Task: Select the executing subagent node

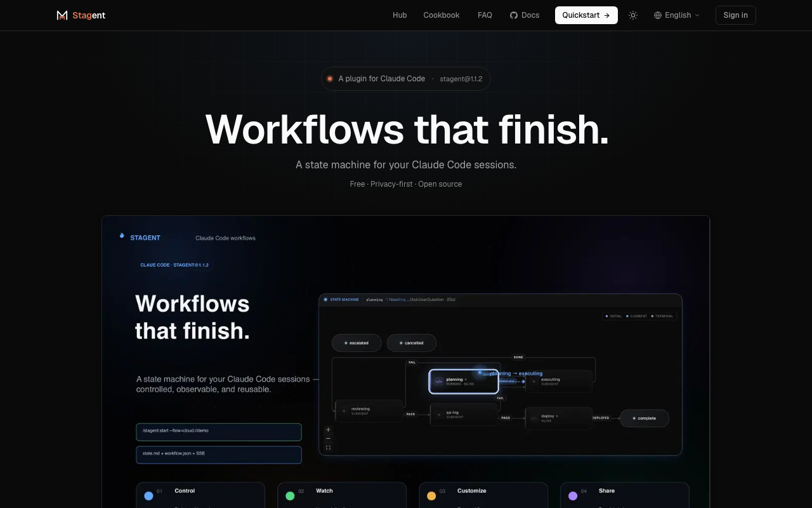Action: (x=559, y=382)
